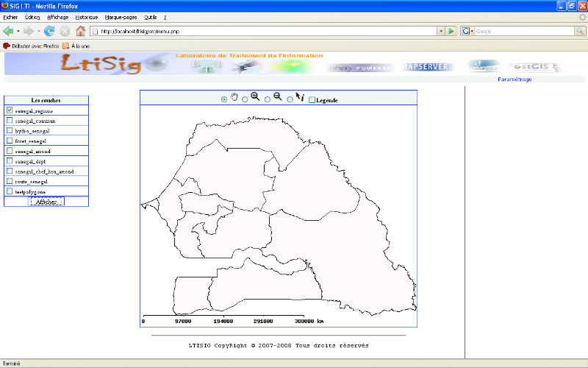The image size is (588, 368).
Task: Check the senegal_commun layer
Action: (x=10, y=120)
